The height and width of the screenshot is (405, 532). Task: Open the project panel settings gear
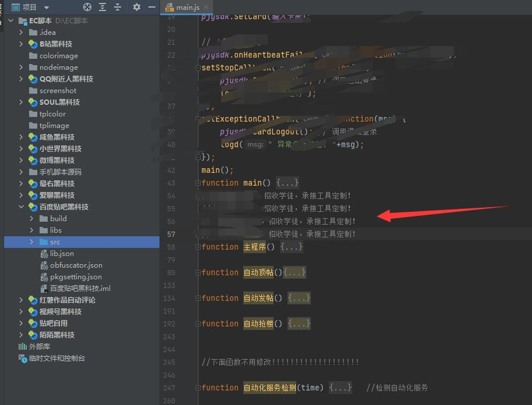[137, 7]
